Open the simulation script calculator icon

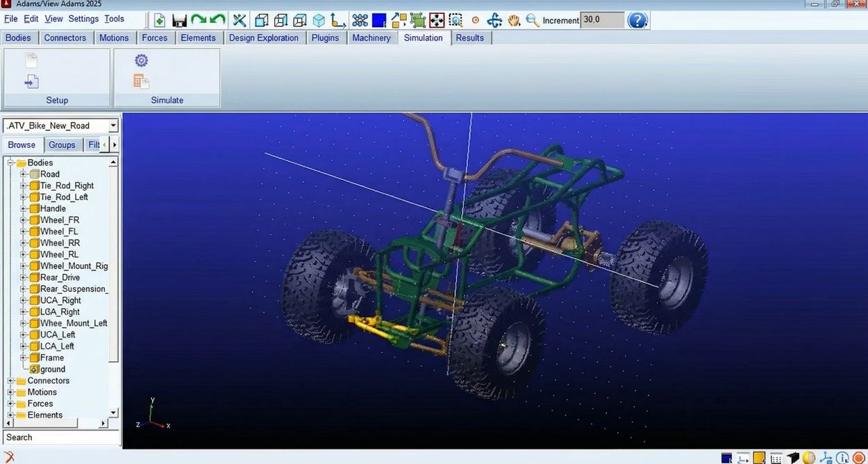coord(142,81)
